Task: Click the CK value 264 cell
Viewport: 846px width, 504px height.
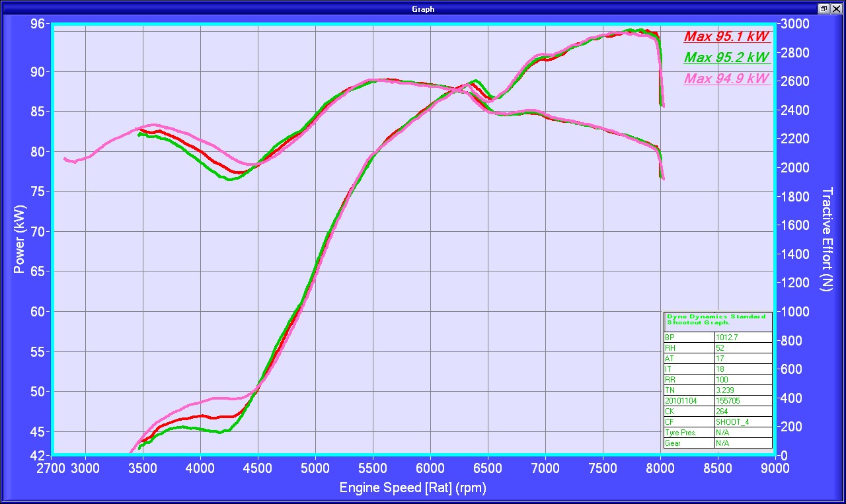Action: [x=743, y=411]
